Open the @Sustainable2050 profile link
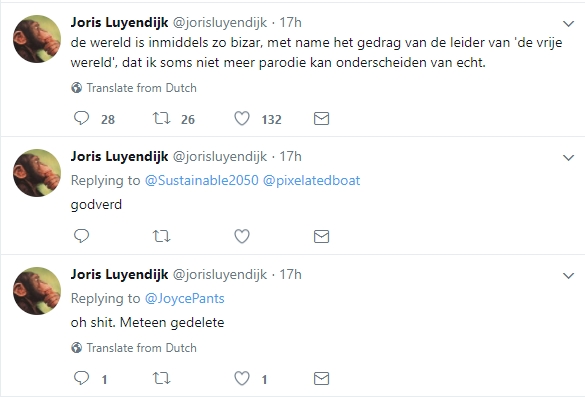This screenshot has height=397, width=585. 201,181
